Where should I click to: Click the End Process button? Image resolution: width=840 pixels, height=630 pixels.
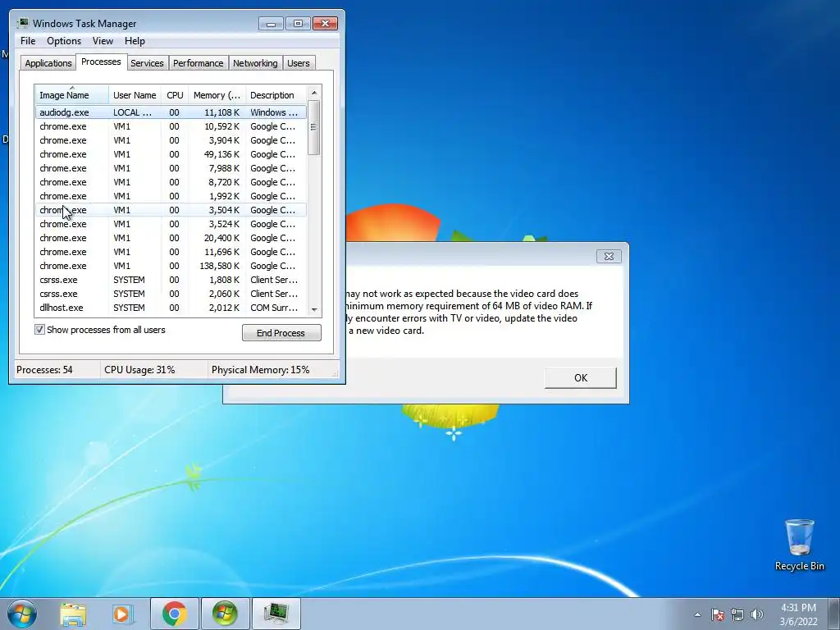coord(281,333)
